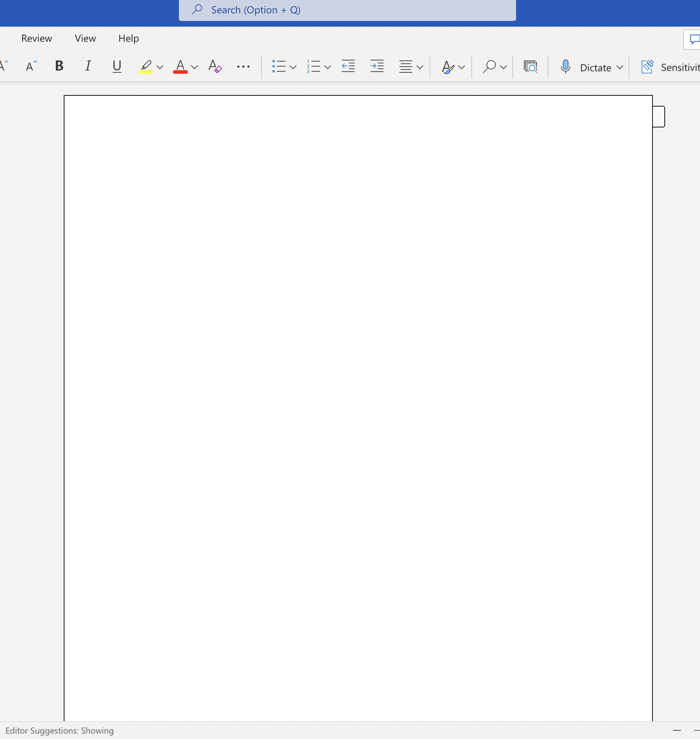
Task: Expand the Styles dropdown arrow
Action: (462, 67)
